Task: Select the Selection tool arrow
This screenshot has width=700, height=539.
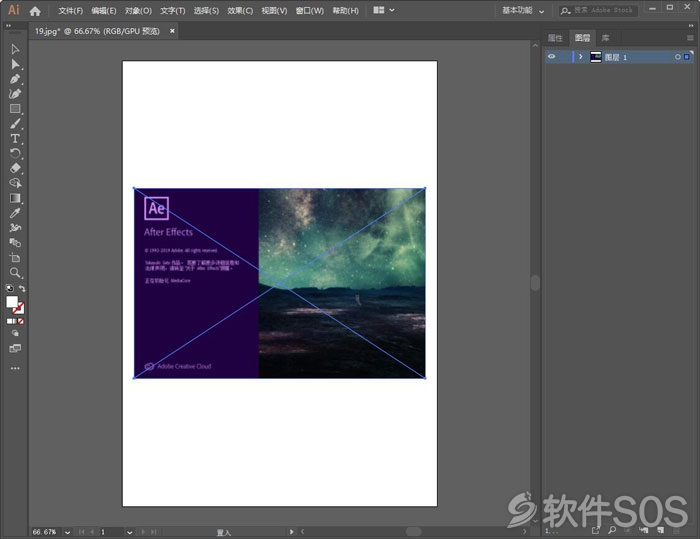Action: pos(15,49)
